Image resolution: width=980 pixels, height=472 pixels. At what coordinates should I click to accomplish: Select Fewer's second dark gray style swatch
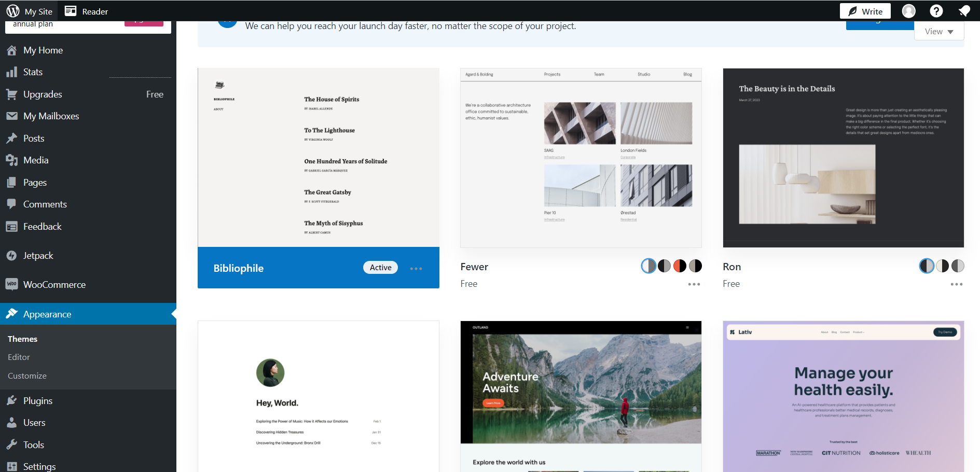tap(664, 266)
